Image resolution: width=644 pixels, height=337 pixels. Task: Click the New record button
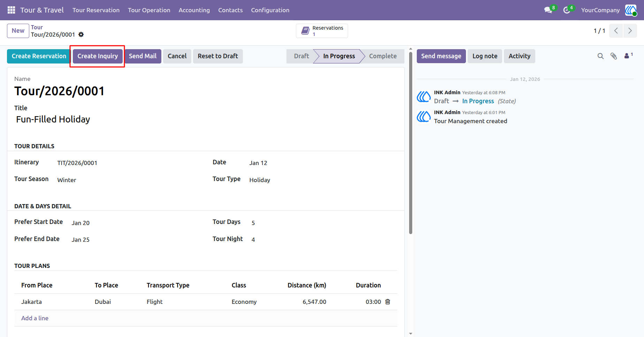pos(18,31)
